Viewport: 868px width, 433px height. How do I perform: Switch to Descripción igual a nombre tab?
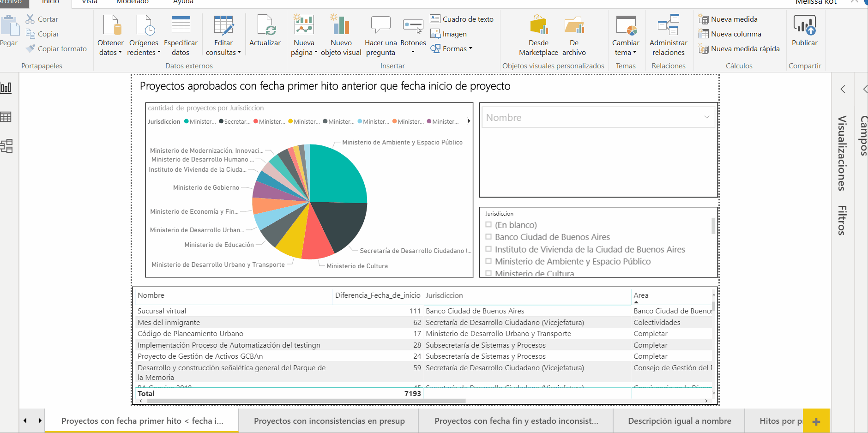[x=679, y=421]
